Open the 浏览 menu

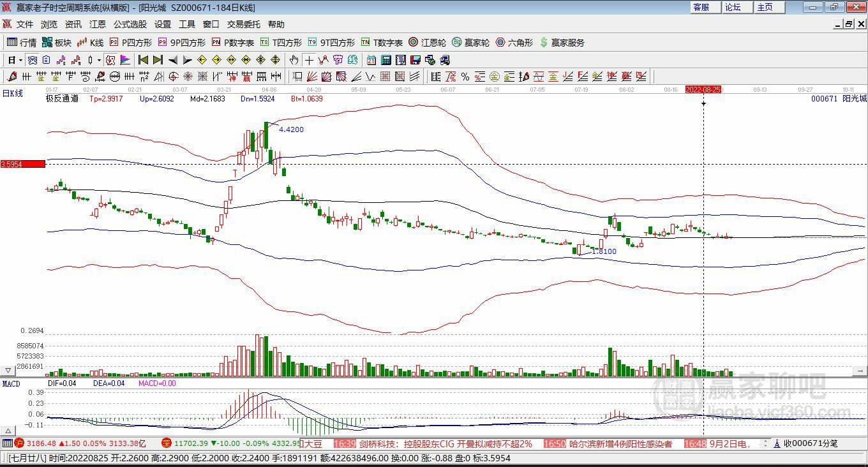click(x=49, y=24)
